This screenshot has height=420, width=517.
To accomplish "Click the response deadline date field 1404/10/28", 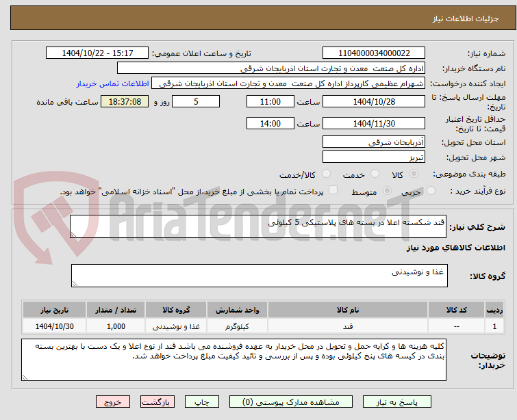I will point(374,101).
